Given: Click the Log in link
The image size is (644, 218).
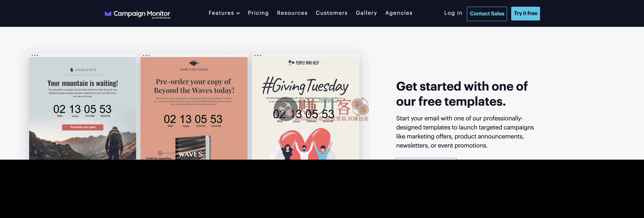Looking at the screenshot, I should 453,13.
